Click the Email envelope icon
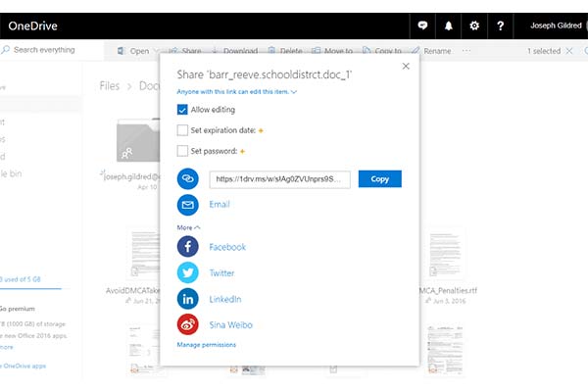Viewport: 588px width, 392px height. click(188, 205)
